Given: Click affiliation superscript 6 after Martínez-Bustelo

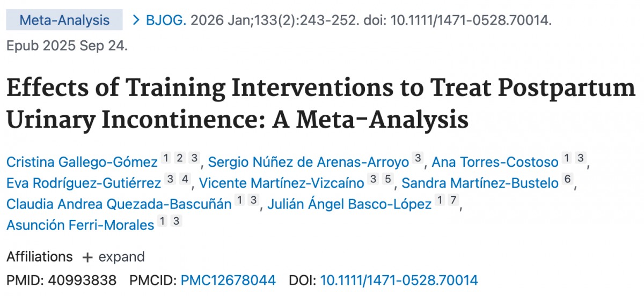Looking at the screenshot, I should tap(568, 180).
